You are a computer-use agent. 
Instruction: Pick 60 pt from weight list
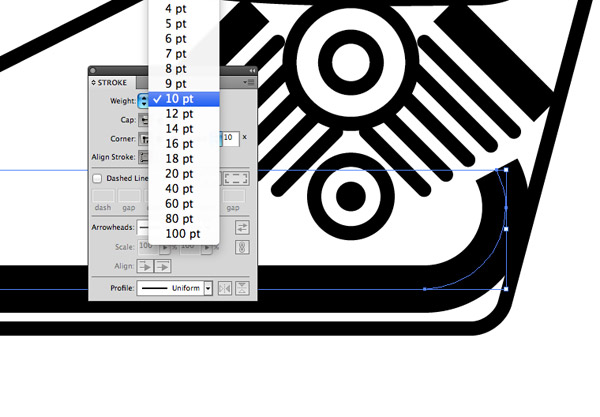point(184,204)
